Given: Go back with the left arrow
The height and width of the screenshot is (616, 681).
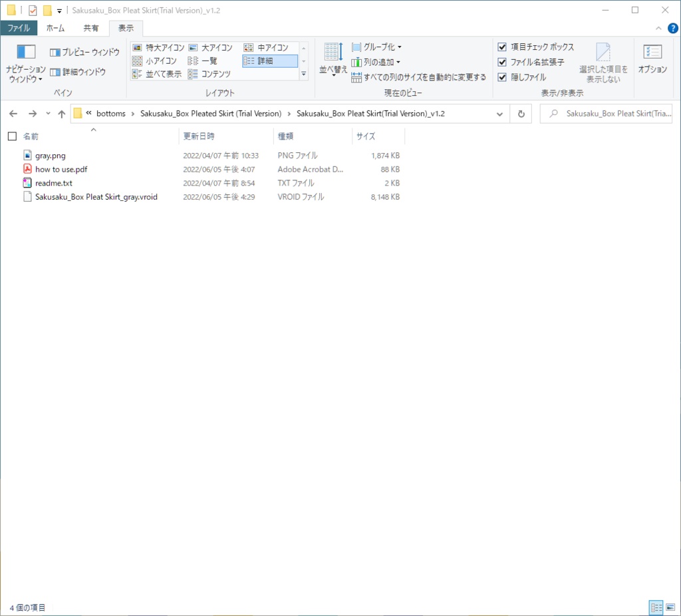Looking at the screenshot, I should click(13, 114).
